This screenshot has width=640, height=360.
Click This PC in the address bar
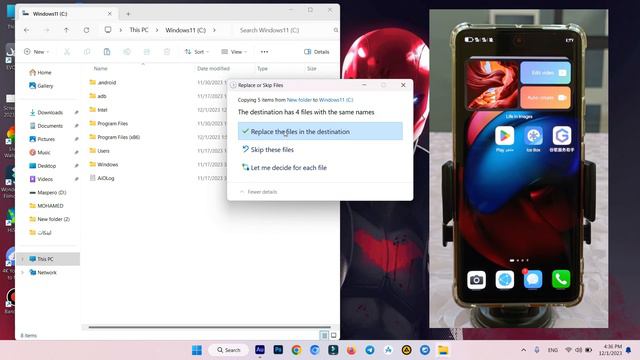[x=139, y=30]
